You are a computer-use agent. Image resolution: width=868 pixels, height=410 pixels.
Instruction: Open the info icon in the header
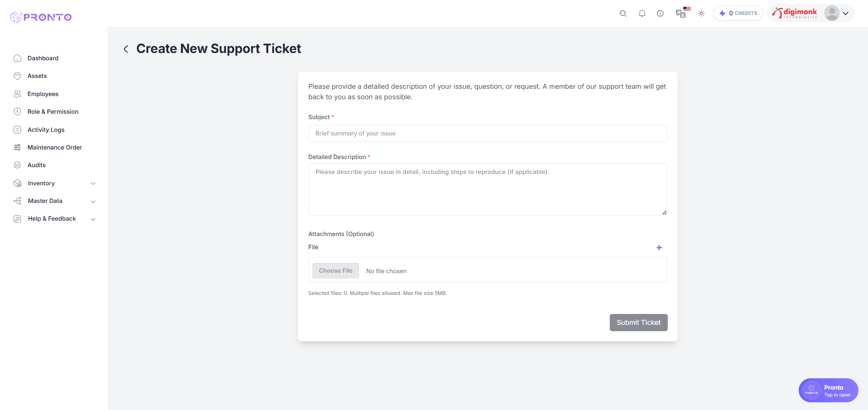(660, 13)
